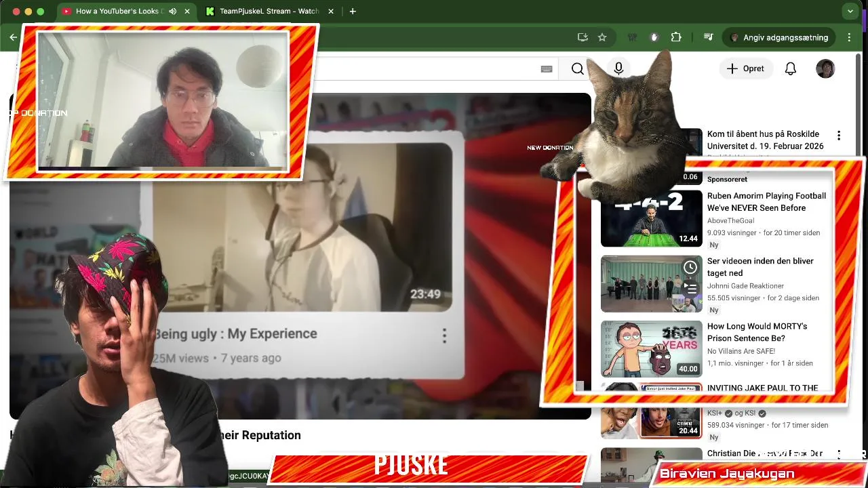Screen dimensions: 868x488
Task: Expand the tab search dropdown arrow
Action: [850, 12]
